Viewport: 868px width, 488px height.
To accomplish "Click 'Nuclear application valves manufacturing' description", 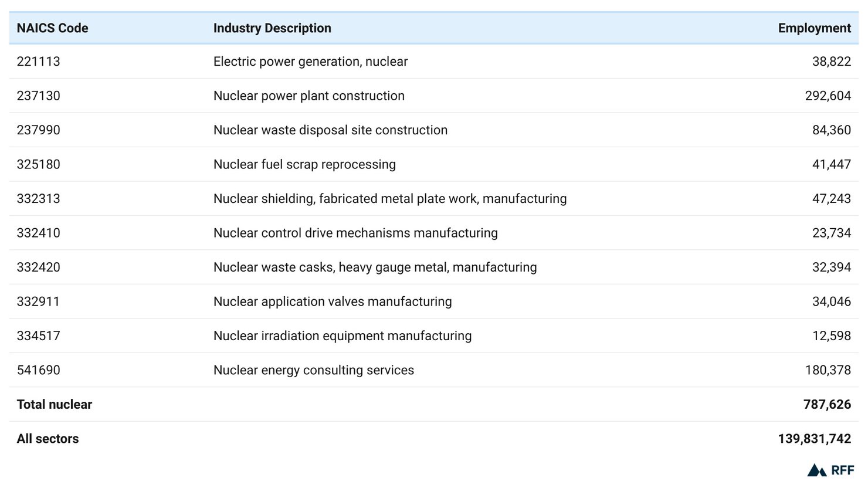I will tap(333, 301).
